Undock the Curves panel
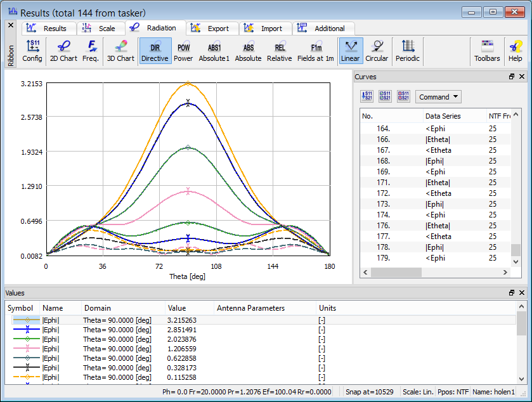The width and height of the screenshot is (532, 402). coord(512,77)
